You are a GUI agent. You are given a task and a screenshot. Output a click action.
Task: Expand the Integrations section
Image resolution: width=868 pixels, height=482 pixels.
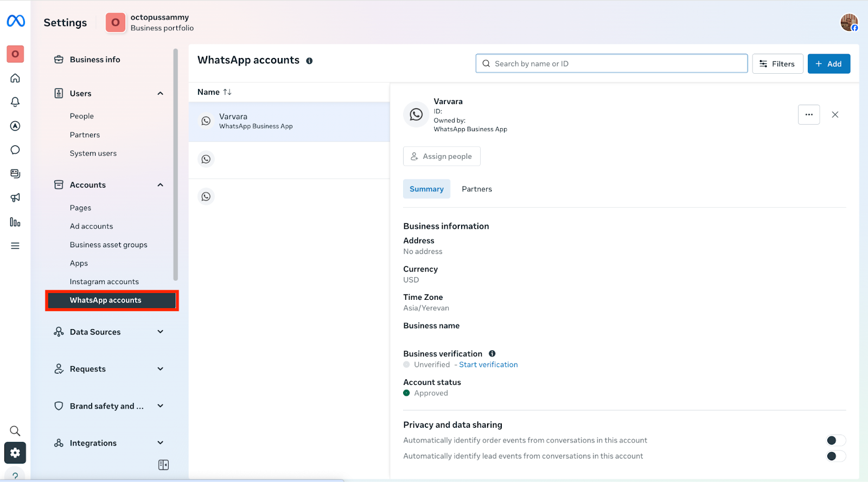click(x=160, y=443)
